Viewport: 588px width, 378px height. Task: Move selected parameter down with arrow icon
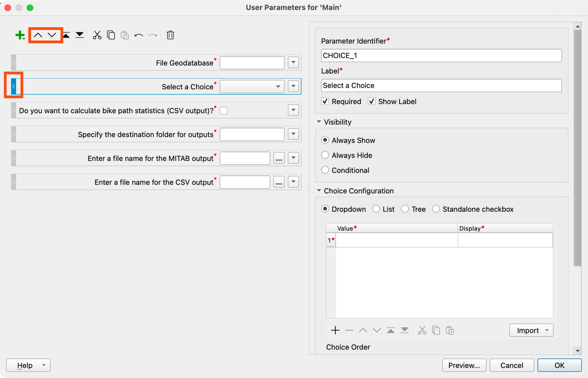click(52, 35)
